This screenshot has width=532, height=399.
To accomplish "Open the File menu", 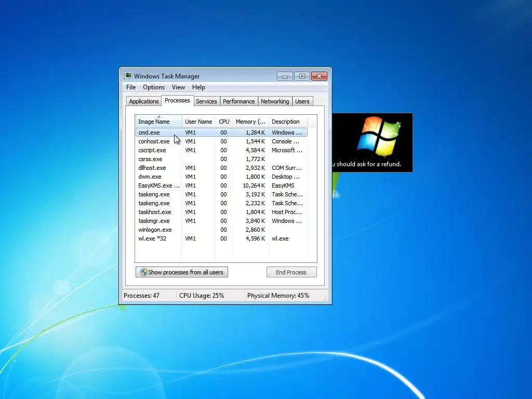I will pyautogui.click(x=130, y=87).
